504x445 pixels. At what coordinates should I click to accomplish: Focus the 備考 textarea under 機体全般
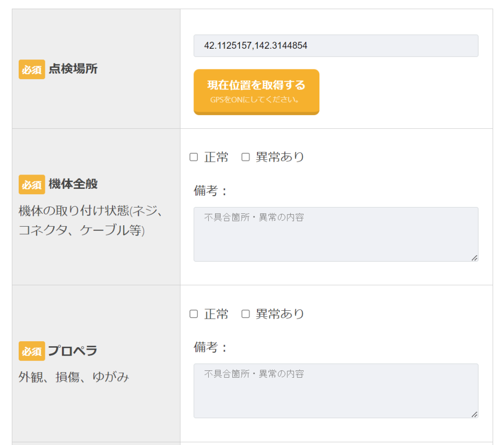pyautogui.click(x=336, y=234)
